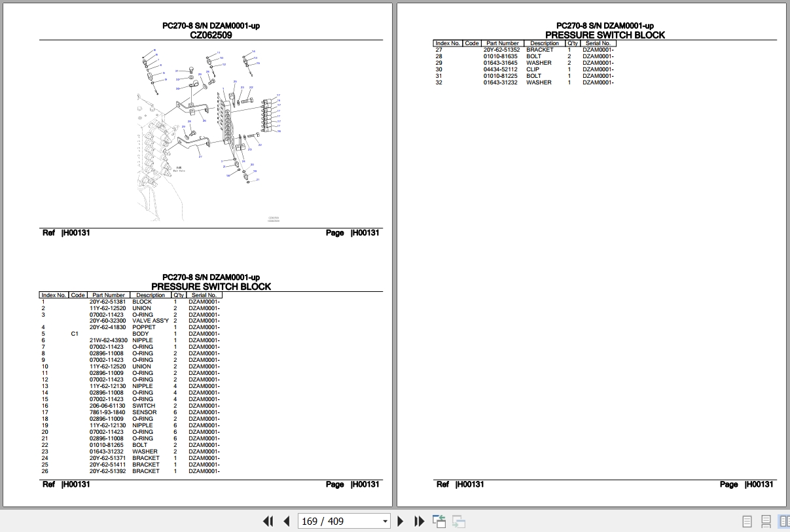Click part number 01643-31645 WASHER
This screenshot has height=532, width=790.
tap(501, 63)
